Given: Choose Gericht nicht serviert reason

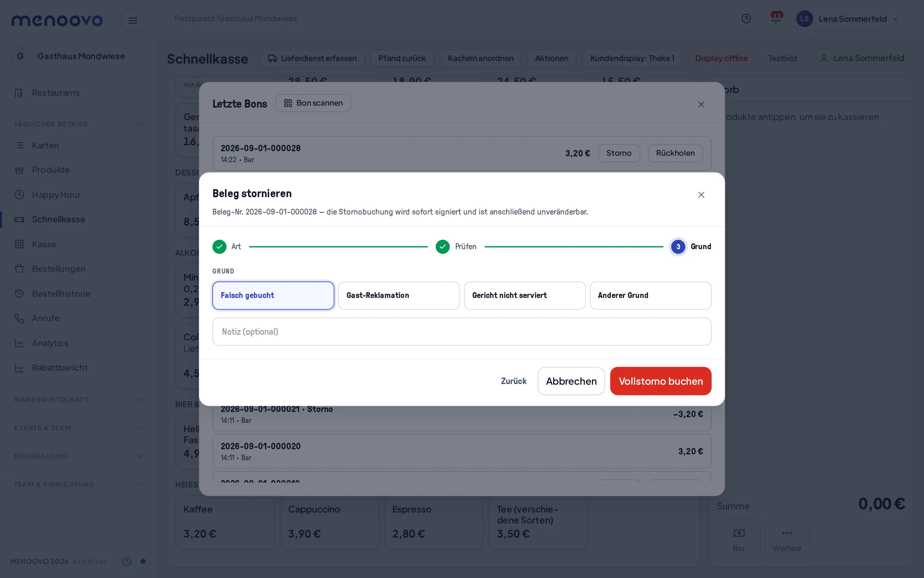Looking at the screenshot, I should 525,295.
